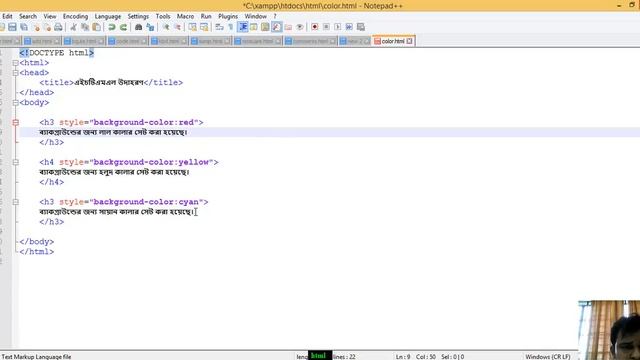Start macro recording with red Record icon
The image size is (640, 360).
coord(315,27)
